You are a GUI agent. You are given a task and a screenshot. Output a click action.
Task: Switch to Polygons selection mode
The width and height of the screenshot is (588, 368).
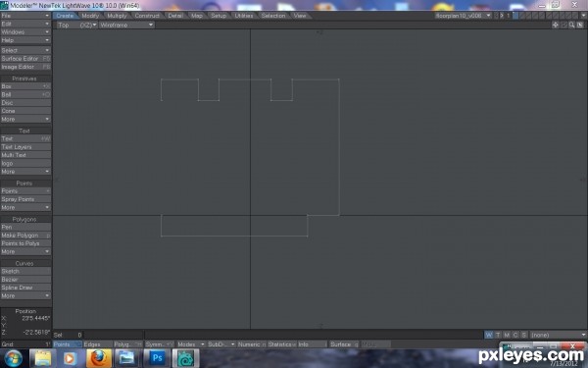pos(127,344)
